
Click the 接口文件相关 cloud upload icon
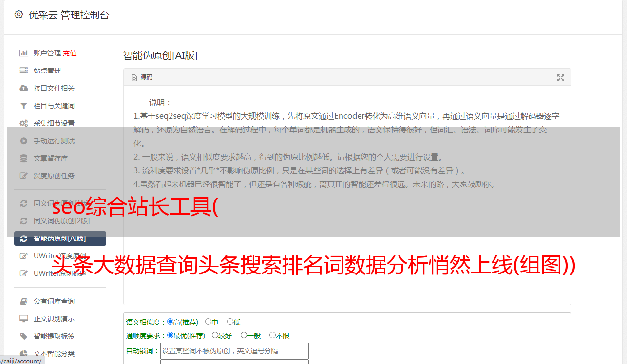click(23, 88)
